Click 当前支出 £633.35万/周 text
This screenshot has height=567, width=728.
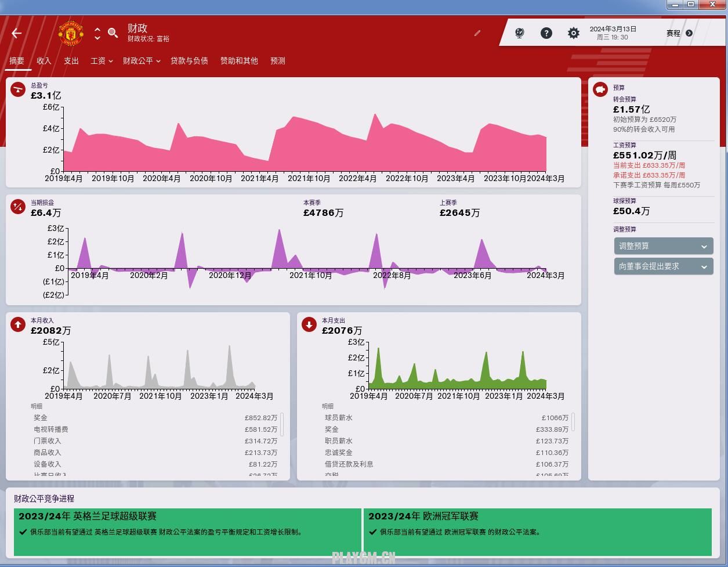649,165
